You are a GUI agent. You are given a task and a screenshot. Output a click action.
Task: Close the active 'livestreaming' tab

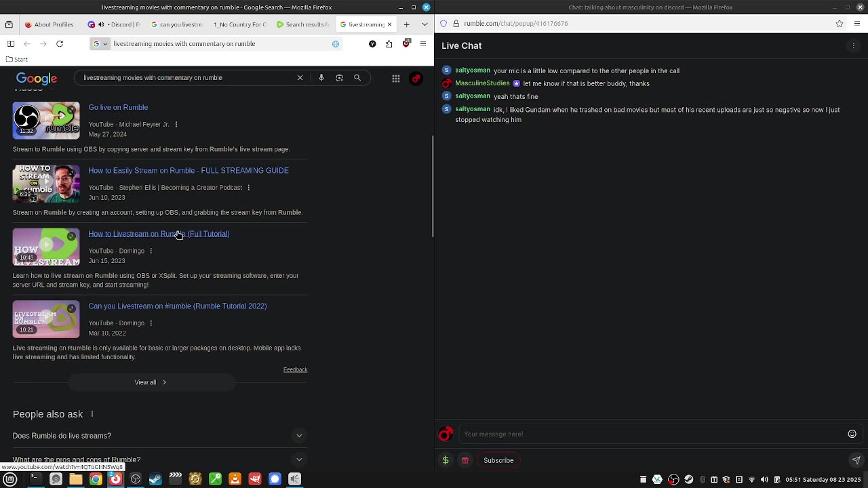391,24
